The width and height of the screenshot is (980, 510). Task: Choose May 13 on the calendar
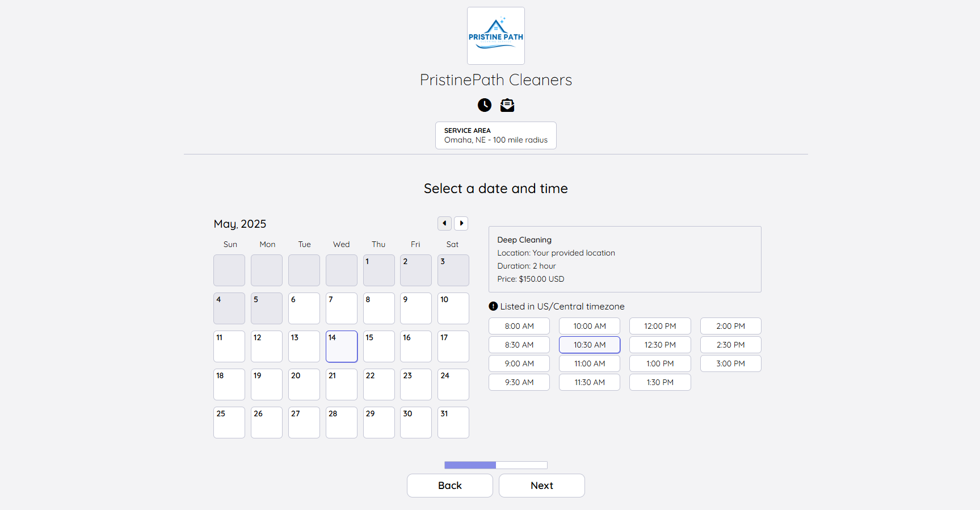pyautogui.click(x=304, y=346)
